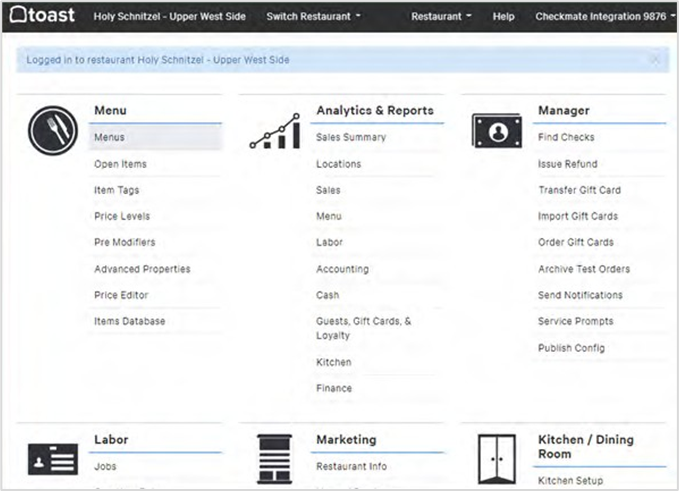Go to Issue Refund
Screen dimensions: 679x491
click(567, 164)
